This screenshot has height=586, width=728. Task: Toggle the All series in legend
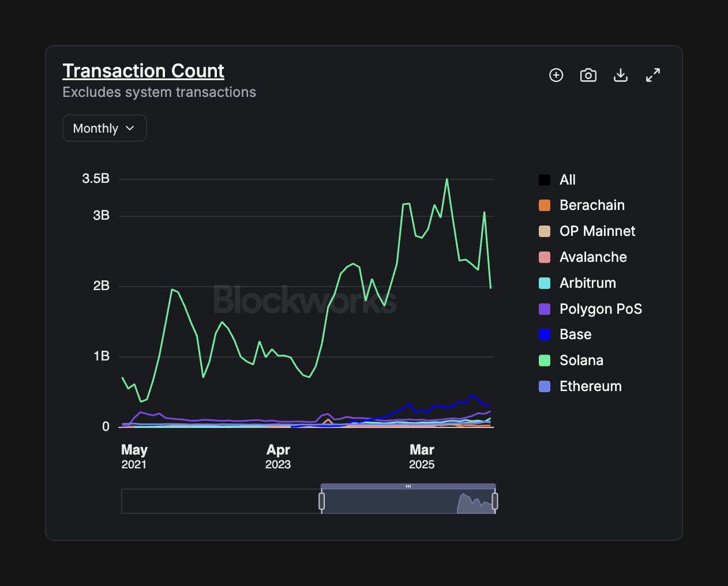coord(567,180)
